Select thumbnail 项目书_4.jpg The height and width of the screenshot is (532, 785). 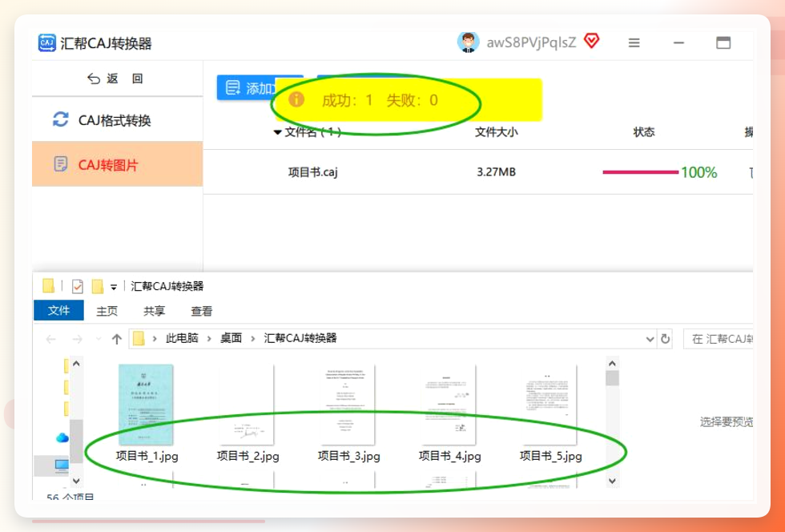pyautogui.click(x=449, y=413)
